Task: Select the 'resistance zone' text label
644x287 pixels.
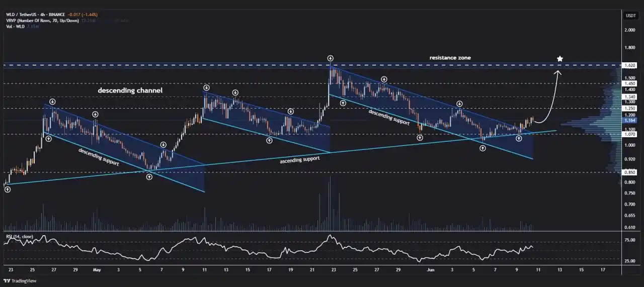Action: coord(450,58)
